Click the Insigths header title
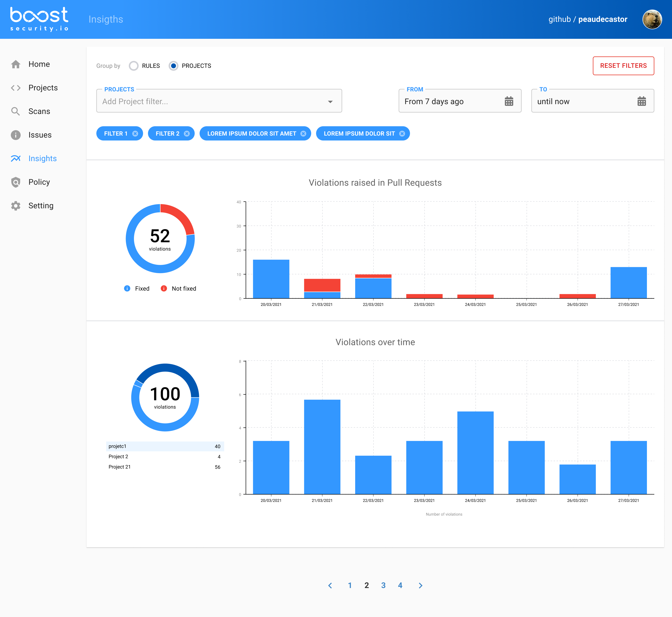Viewport: 672px width, 617px height. [x=106, y=19]
